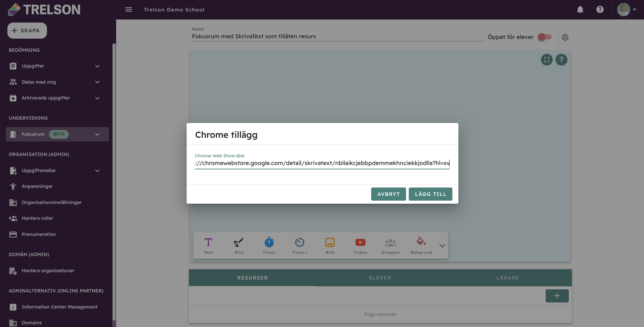Click the sidebar scrollbar
The width and height of the screenshot is (644, 327).
click(114, 181)
